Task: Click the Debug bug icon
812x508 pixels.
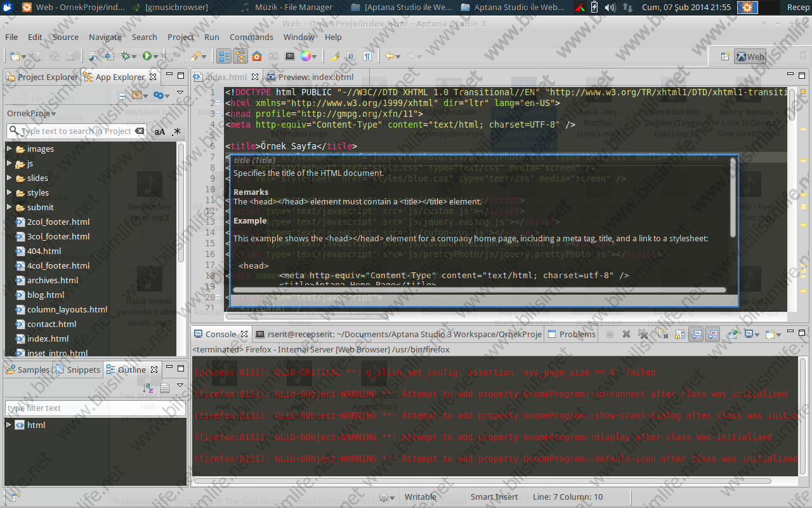Action: pos(126,56)
